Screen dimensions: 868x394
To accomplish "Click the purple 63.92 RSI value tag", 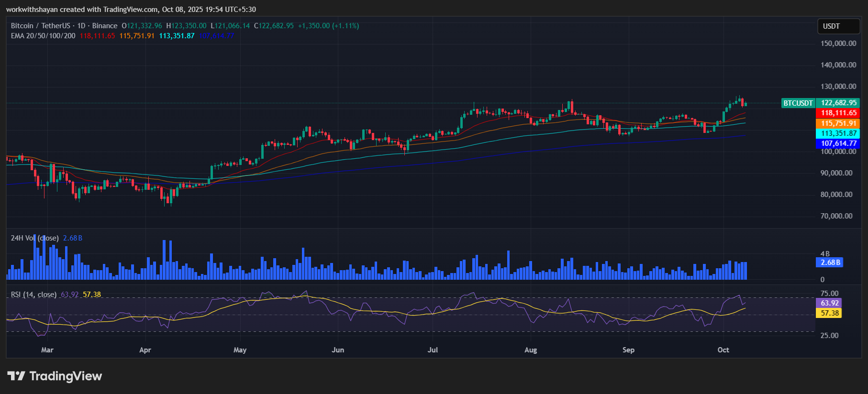I will (829, 303).
